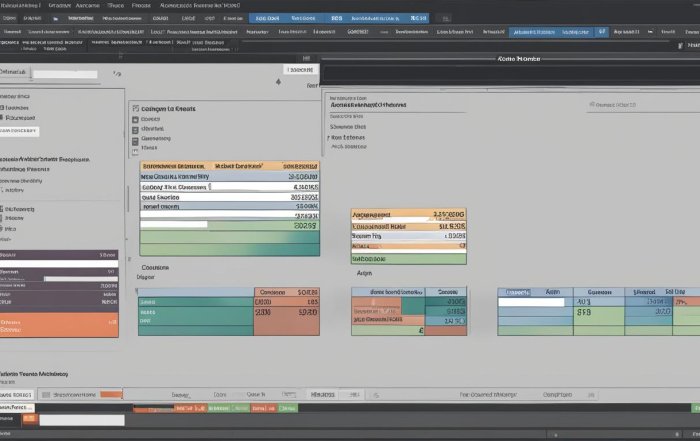Viewport: 700px width, 441px height.
Task: Open the first menu in the top menu bar
Action: pyautogui.click(x=18, y=4)
